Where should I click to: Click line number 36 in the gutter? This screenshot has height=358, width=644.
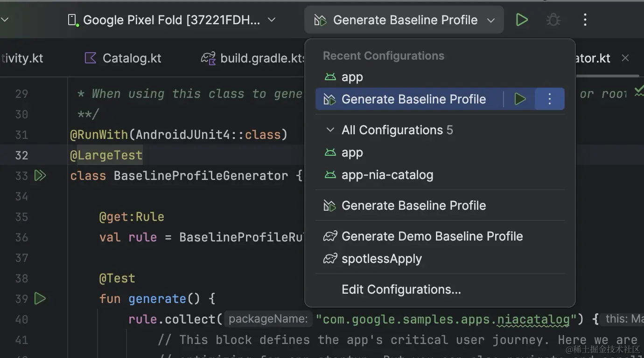[21, 237]
